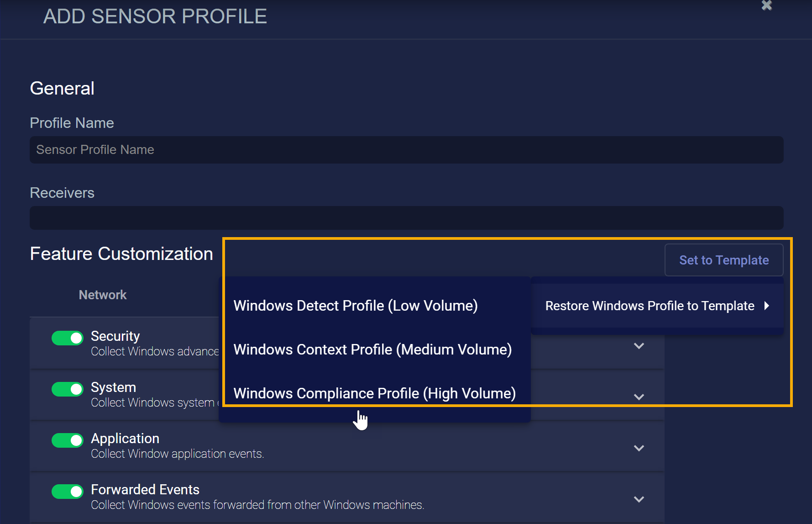Image resolution: width=812 pixels, height=524 pixels.
Task: Select Windows Context Profile (Medium Volume)
Action: click(x=372, y=349)
